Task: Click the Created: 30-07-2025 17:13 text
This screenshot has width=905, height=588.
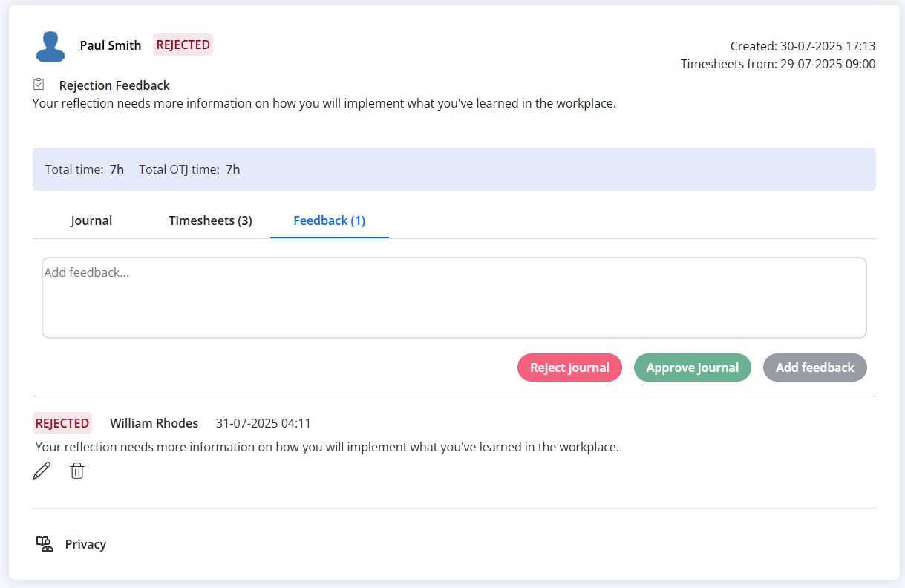Action: pyautogui.click(x=803, y=46)
